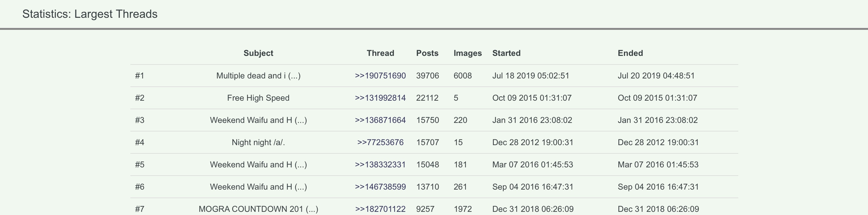Select 'Weekend Waifu and H (...)' in row #6
Screen dimensions: 868x215
(258, 187)
